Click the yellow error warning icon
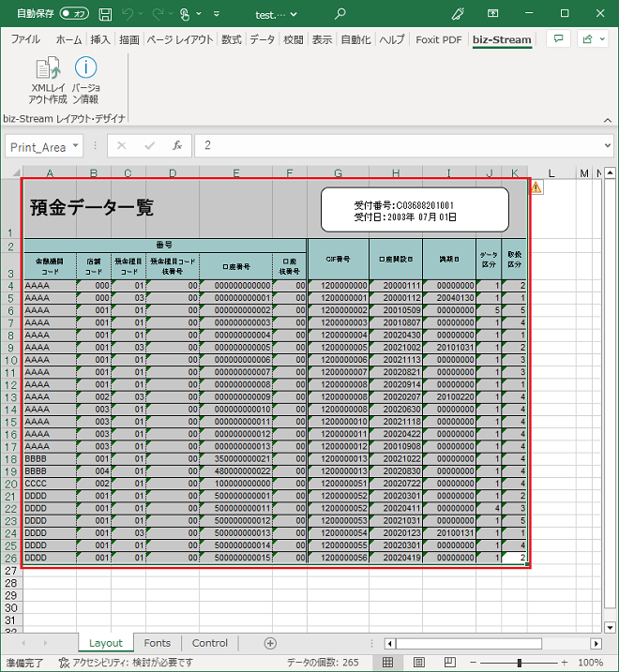The image size is (619, 672). pos(536,187)
